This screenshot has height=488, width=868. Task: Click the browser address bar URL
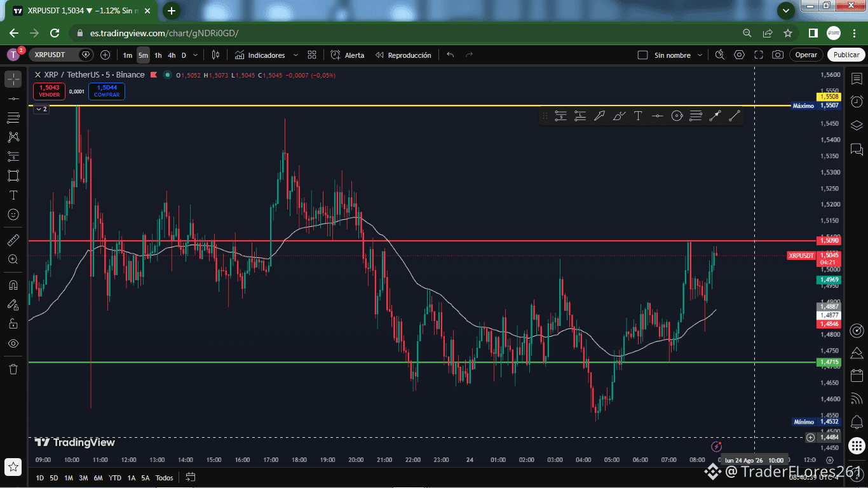pyautogui.click(x=165, y=33)
